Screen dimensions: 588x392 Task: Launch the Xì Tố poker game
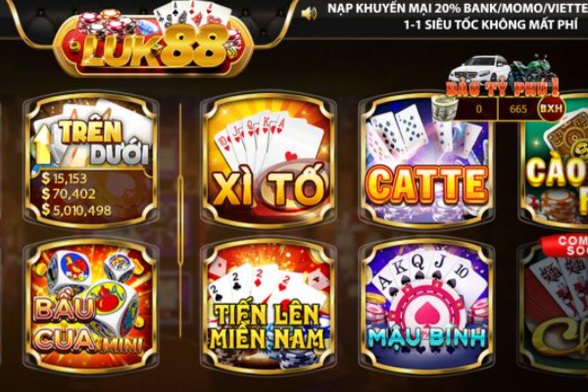269,161
